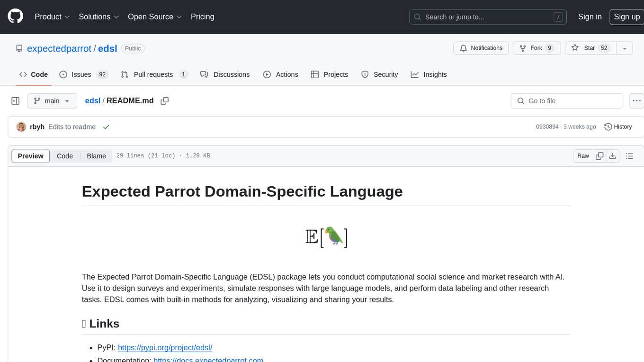
Task: Download the raw file
Action: (x=613, y=156)
